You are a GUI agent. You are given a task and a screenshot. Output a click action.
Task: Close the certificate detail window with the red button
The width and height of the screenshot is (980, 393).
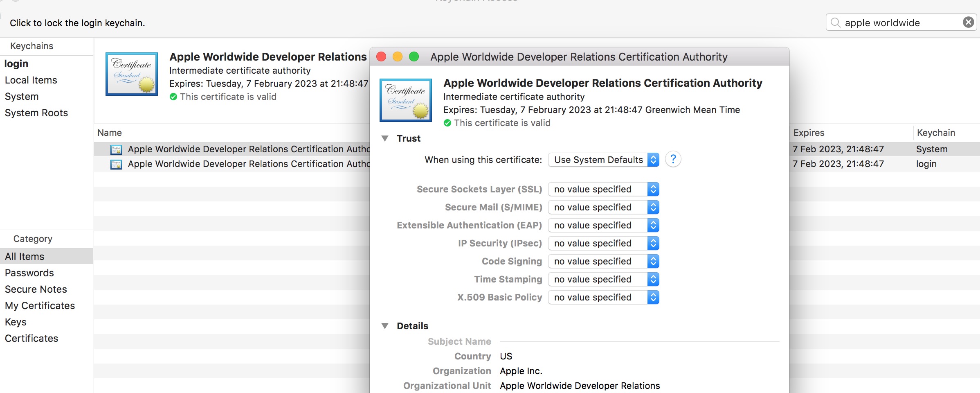381,56
